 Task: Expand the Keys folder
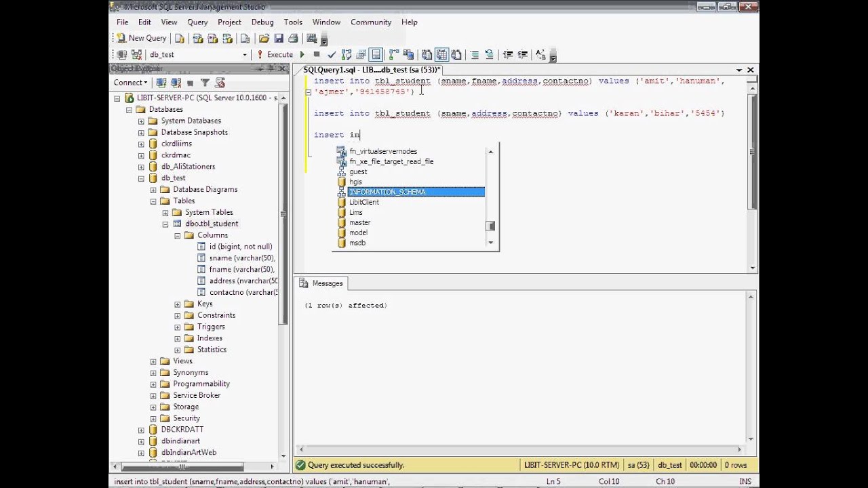click(178, 304)
